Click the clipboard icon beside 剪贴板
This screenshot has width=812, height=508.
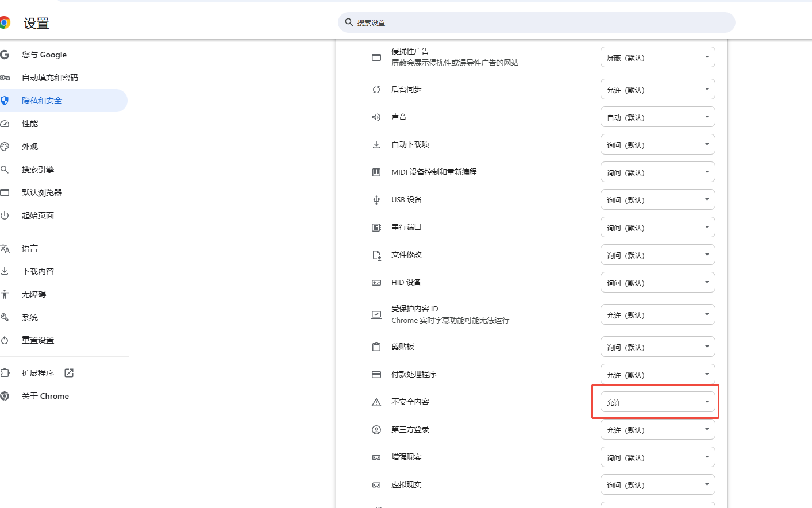point(376,347)
